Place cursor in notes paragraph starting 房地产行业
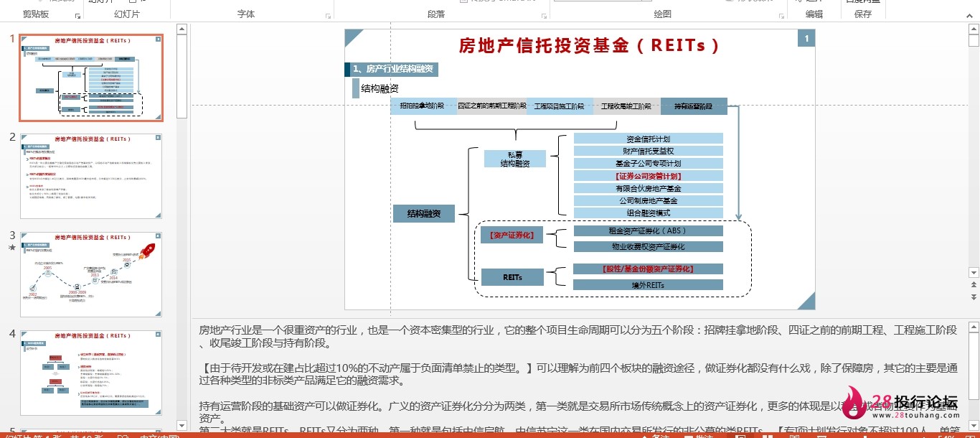Screen dimensions: 980x438 [578, 336]
